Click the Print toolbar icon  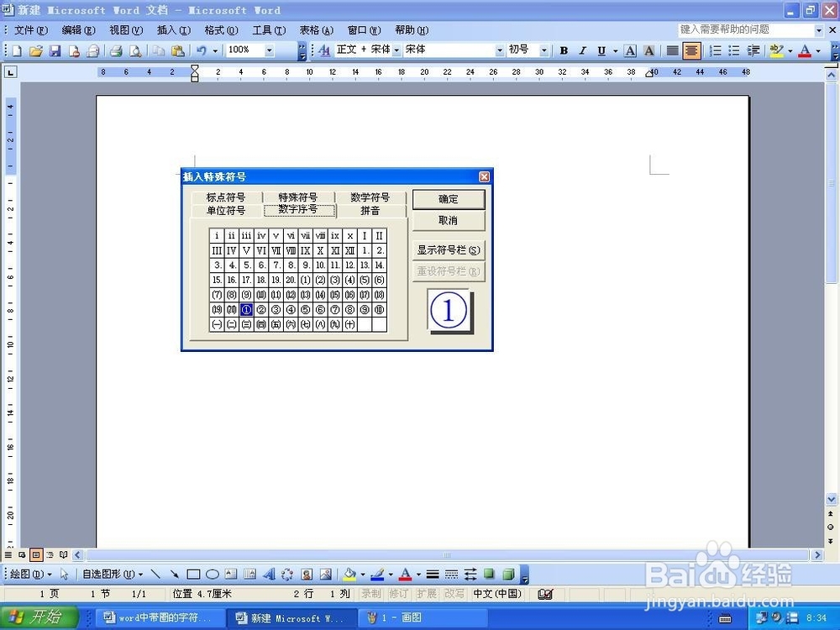coord(116,51)
